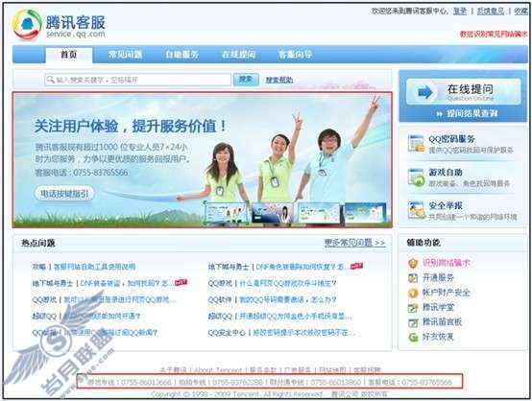Screen dimensions: 532x401
Task: Open the DNF装备被盗 question link
Action: coord(127,283)
